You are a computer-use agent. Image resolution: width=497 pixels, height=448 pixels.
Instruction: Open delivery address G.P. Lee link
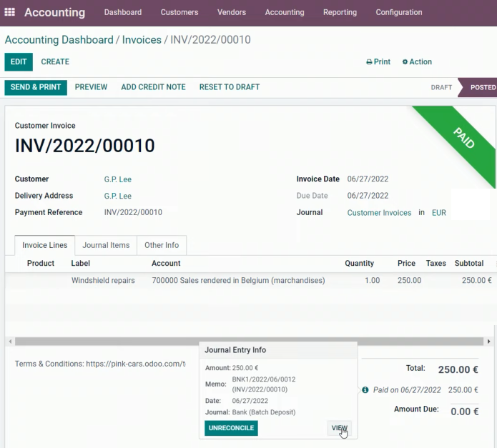tap(117, 196)
